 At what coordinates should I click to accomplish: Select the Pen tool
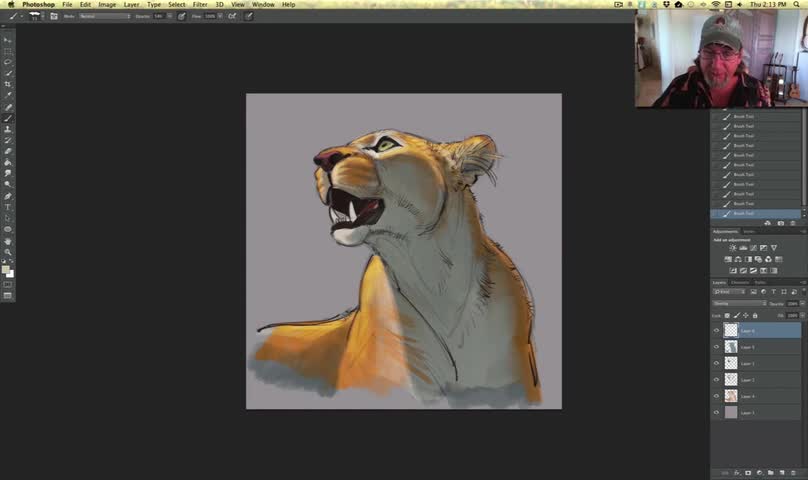pyautogui.click(x=8, y=196)
